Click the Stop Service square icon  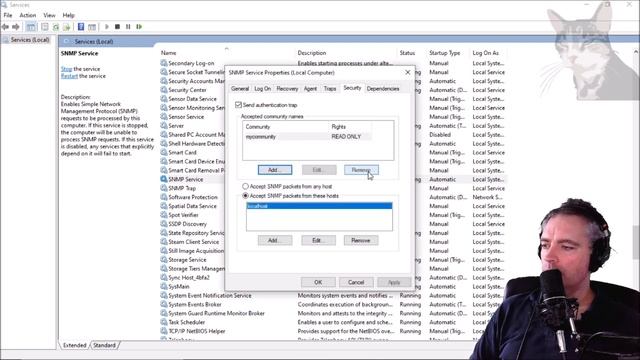point(118,27)
